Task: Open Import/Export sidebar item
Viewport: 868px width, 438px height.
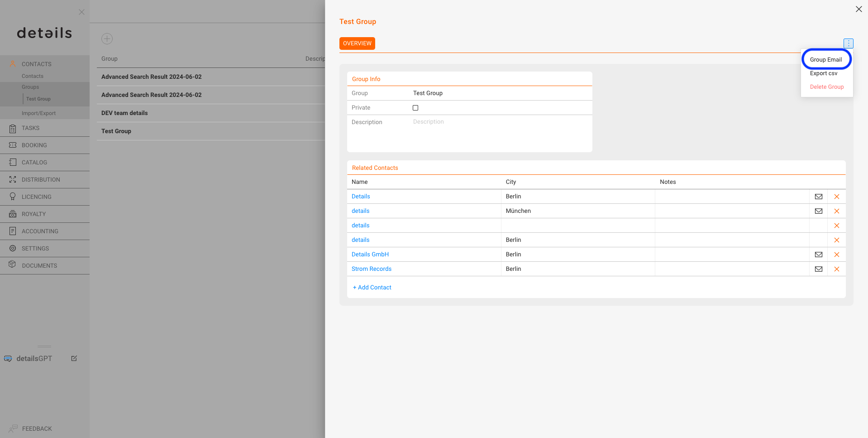Action: coord(38,113)
